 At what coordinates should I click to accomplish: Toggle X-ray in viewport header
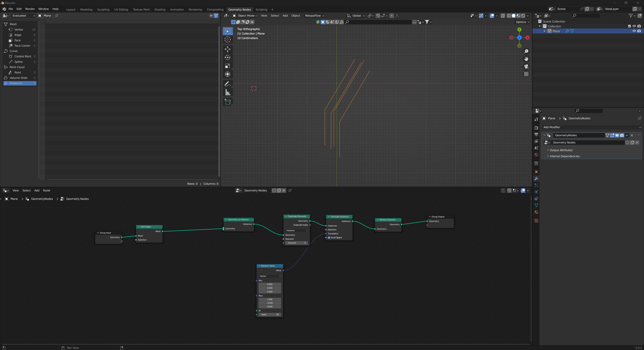503,16
